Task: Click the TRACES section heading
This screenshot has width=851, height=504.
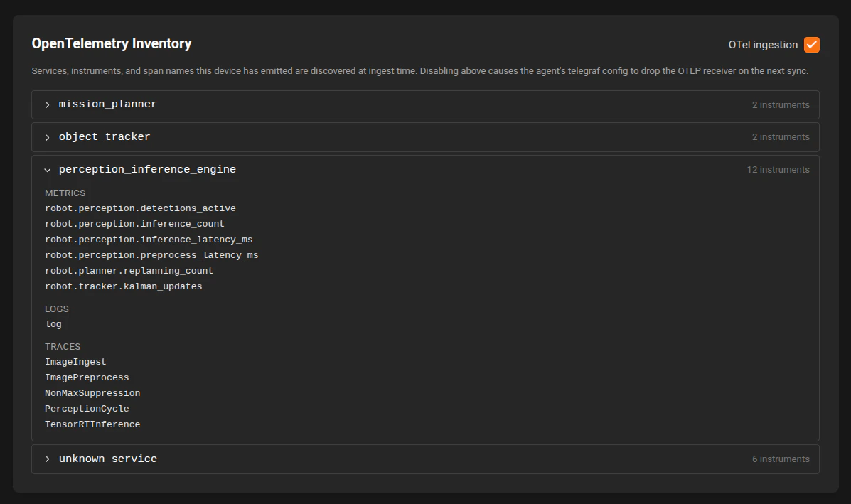Action: click(63, 347)
